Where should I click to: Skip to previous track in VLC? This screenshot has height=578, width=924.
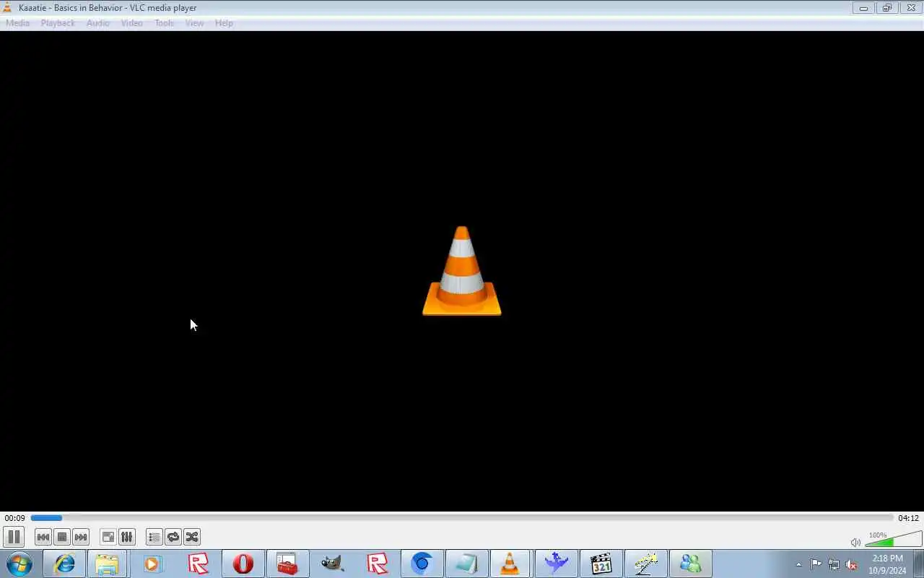43,537
